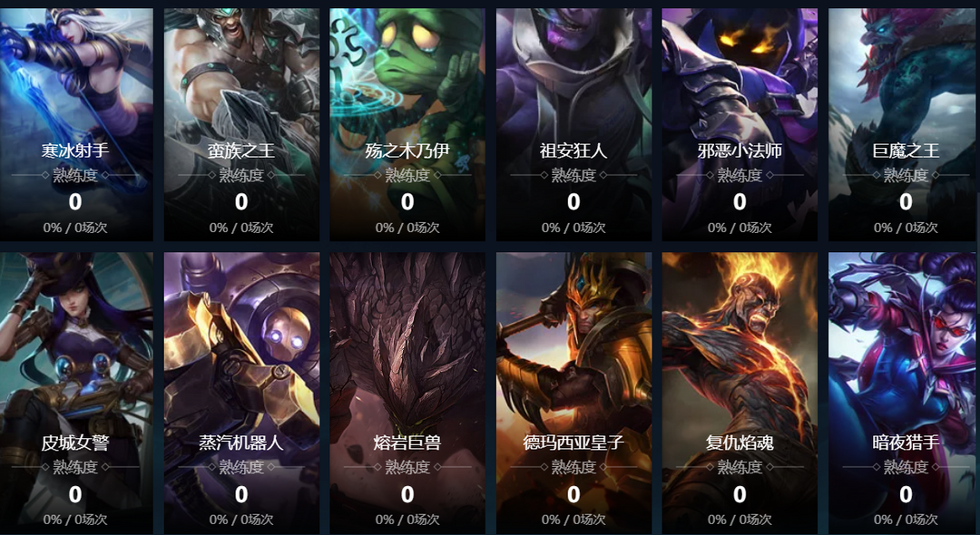Click the 熔岩巨兽 champion portrait
This screenshot has width=980, height=535.
point(407,394)
